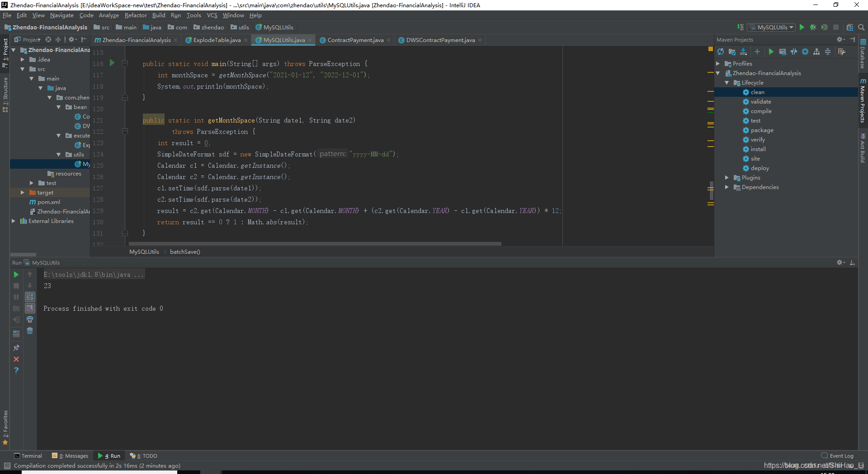The width and height of the screenshot is (868, 474).
Task: Print the Run console output
Action: tap(30, 319)
